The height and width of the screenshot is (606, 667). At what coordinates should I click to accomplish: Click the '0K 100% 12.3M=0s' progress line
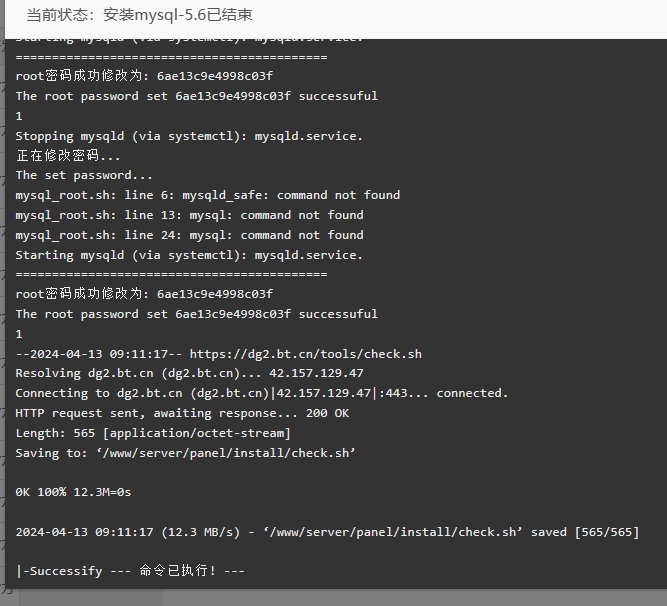coord(73,492)
